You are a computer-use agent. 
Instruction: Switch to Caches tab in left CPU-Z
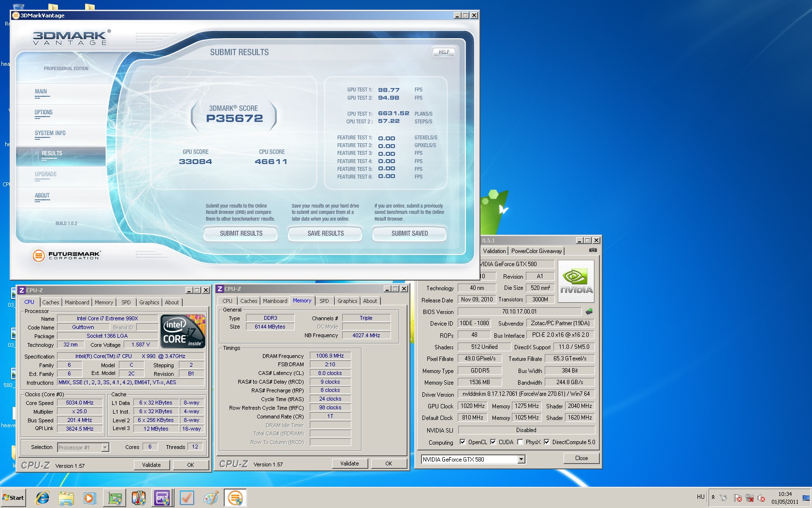click(50, 302)
